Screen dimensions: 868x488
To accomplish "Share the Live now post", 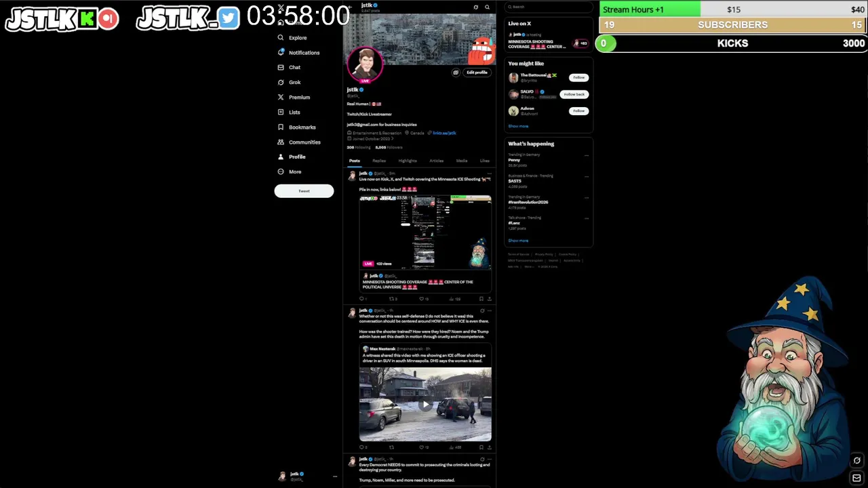I will click(489, 299).
